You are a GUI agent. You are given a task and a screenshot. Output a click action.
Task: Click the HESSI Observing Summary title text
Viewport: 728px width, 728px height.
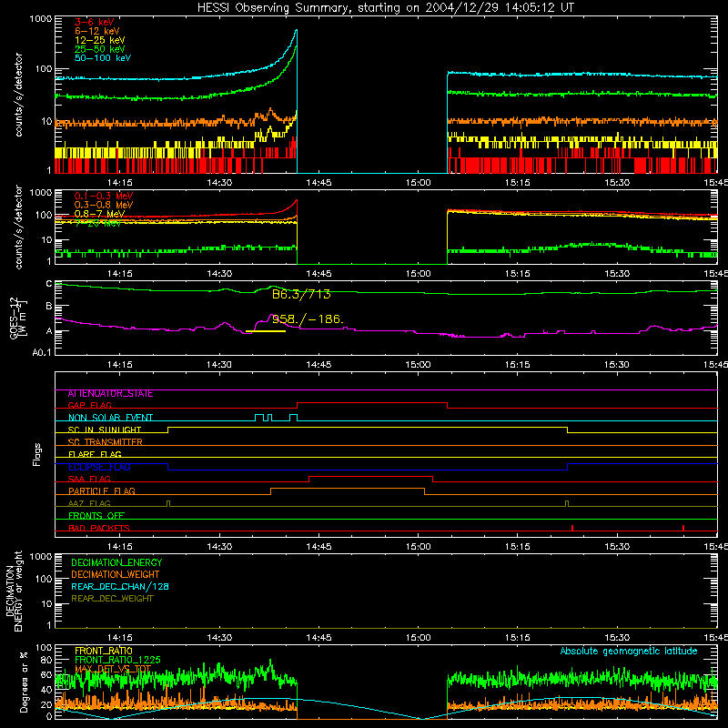click(385, 8)
